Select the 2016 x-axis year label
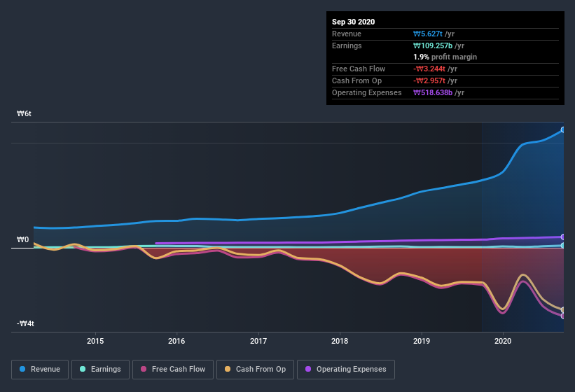 [x=176, y=342]
